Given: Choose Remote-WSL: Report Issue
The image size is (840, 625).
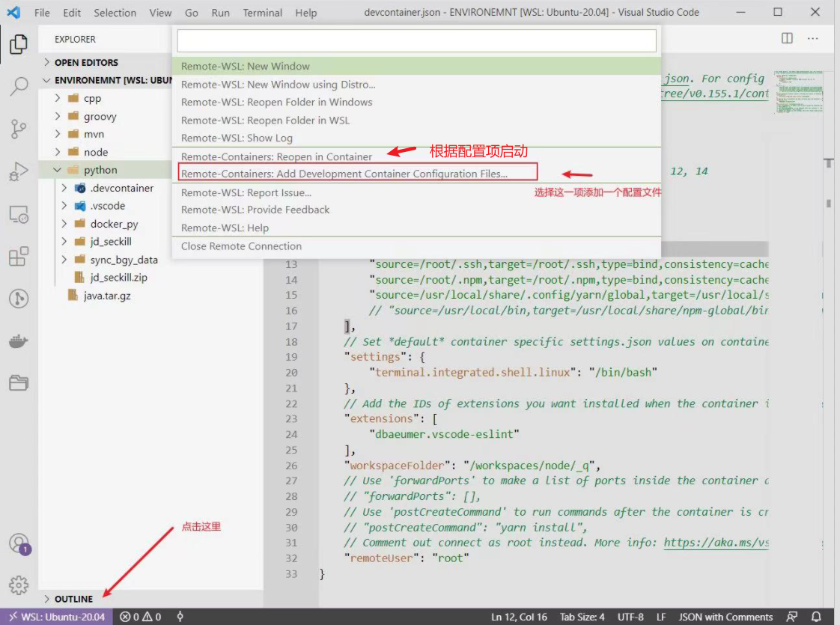Looking at the screenshot, I should (417, 192).
